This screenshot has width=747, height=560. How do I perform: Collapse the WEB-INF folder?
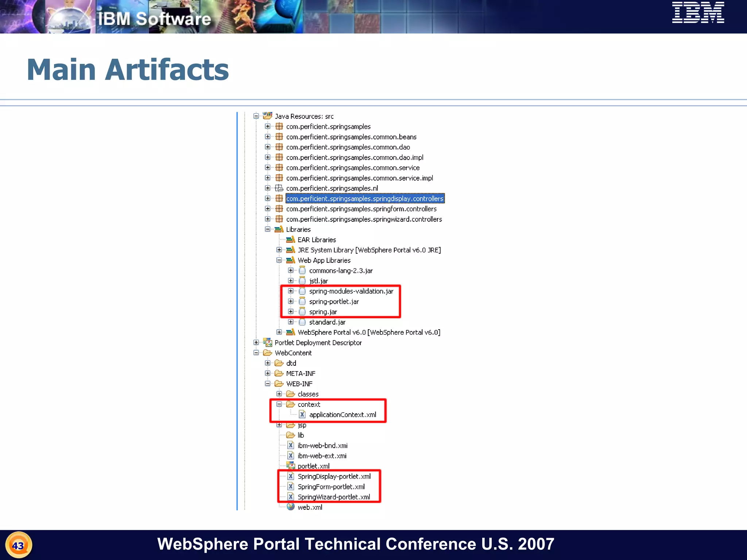pyautogui.click(x=268, y=384)
